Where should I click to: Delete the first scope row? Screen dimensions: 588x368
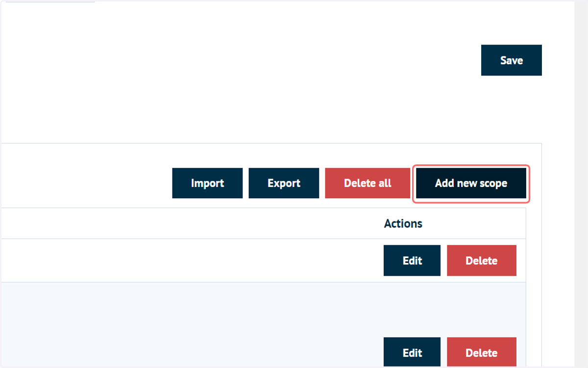(x=482, y=261)
